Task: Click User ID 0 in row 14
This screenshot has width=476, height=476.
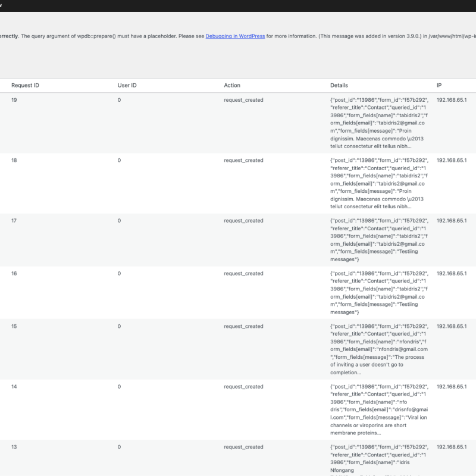Action: 120,387
